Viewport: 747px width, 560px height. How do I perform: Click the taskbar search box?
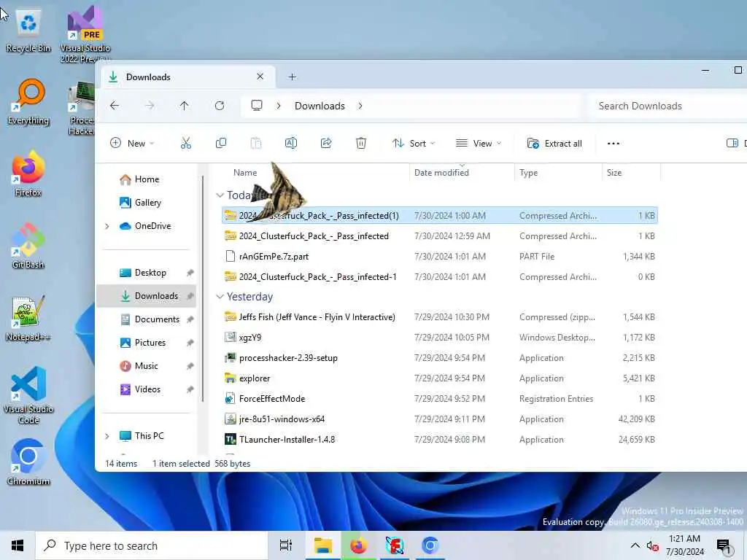(x=152, y=545)
